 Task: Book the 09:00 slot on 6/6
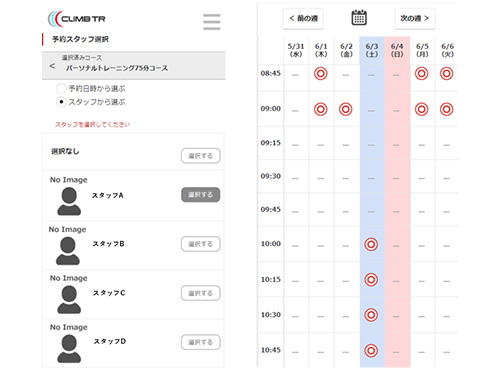point(446,109)
